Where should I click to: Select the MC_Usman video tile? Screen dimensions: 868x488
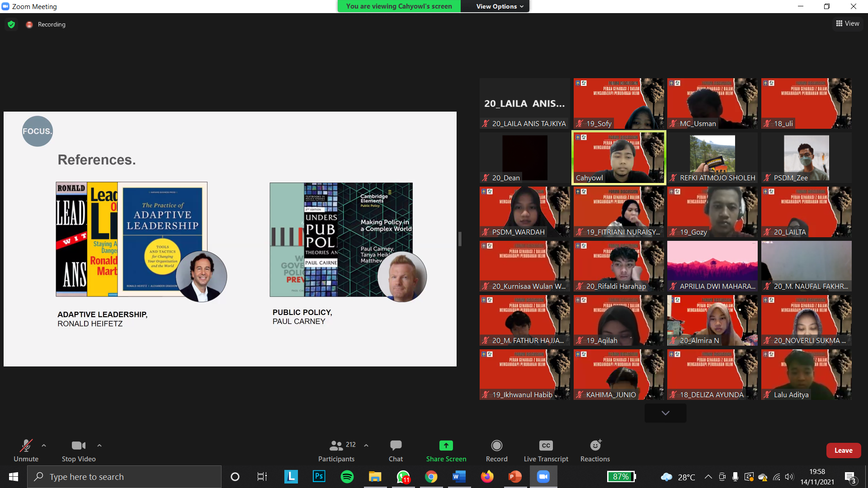pyautogui.click(x=712, y=103)
